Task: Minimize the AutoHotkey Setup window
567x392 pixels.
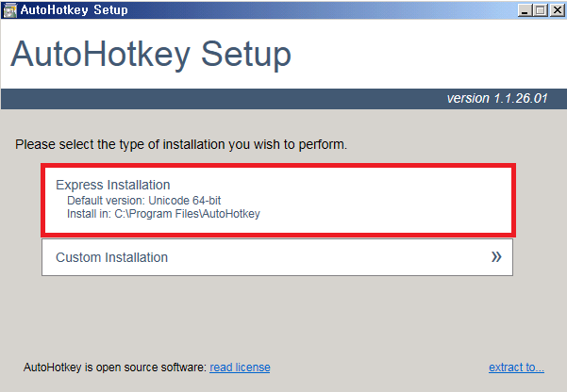Action: click(x=525, y=10)
